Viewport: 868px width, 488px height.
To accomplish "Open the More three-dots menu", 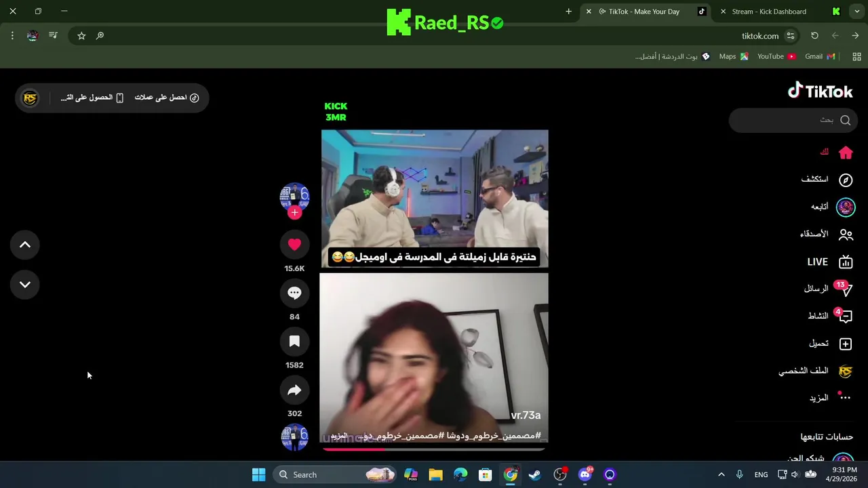I will click(x=831, y=398).
